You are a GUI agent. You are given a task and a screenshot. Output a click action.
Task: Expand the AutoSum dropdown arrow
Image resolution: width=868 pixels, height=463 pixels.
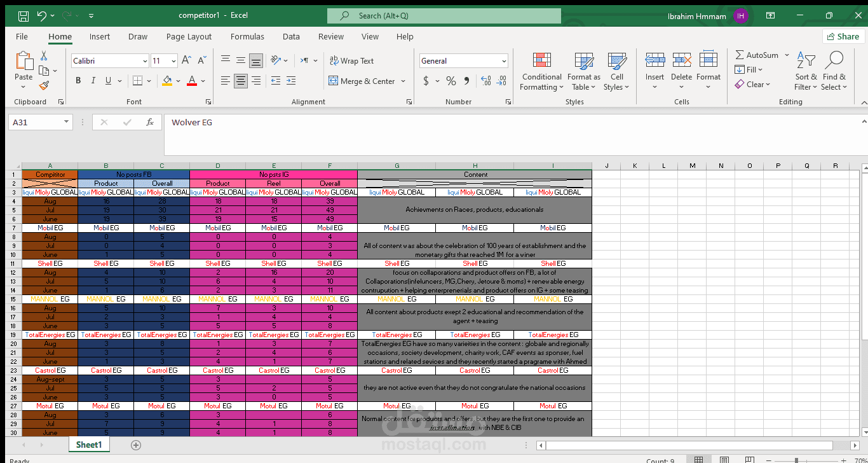787,55
